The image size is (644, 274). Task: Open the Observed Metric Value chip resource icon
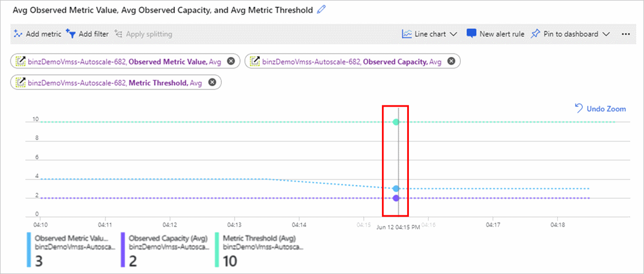point(20,61)
